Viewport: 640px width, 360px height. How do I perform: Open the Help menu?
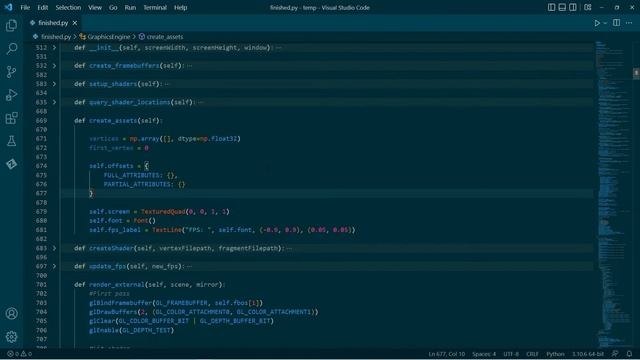tap(180, 7)
